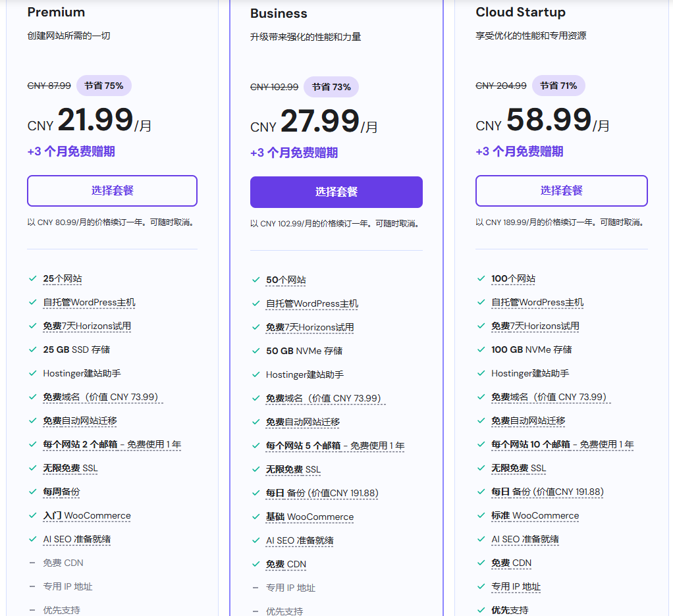Click the 节省 71% badge on Cloud Startup
Image resolution: width=673 pixels, height=616 pixels.
[558, 86]
